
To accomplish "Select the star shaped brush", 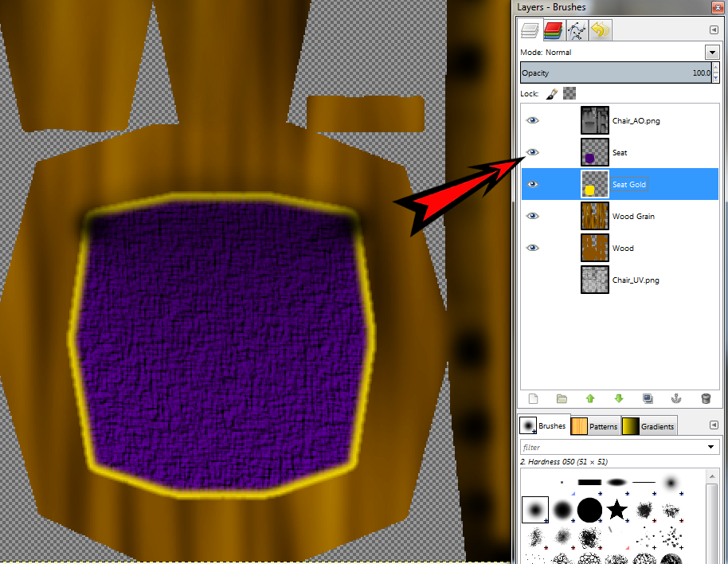I will tap(617, 510).
